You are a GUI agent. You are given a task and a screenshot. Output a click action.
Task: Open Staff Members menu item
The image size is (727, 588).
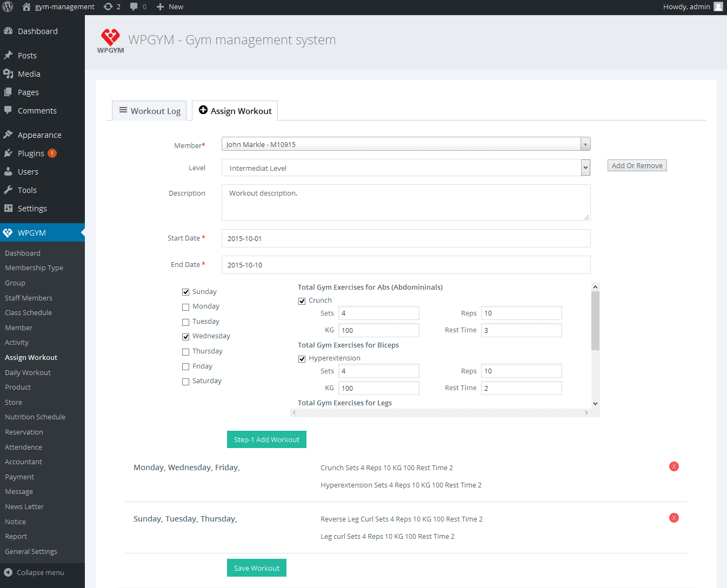29,298
